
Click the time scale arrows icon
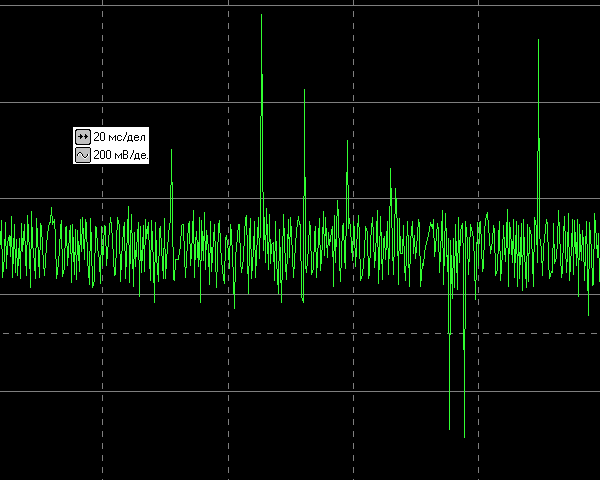pos(83,137)
